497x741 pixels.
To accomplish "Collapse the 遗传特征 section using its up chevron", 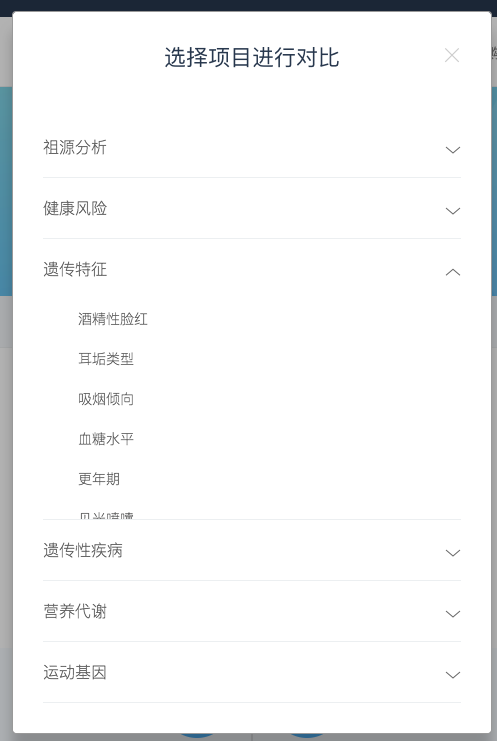I will [x=453, y=272].
